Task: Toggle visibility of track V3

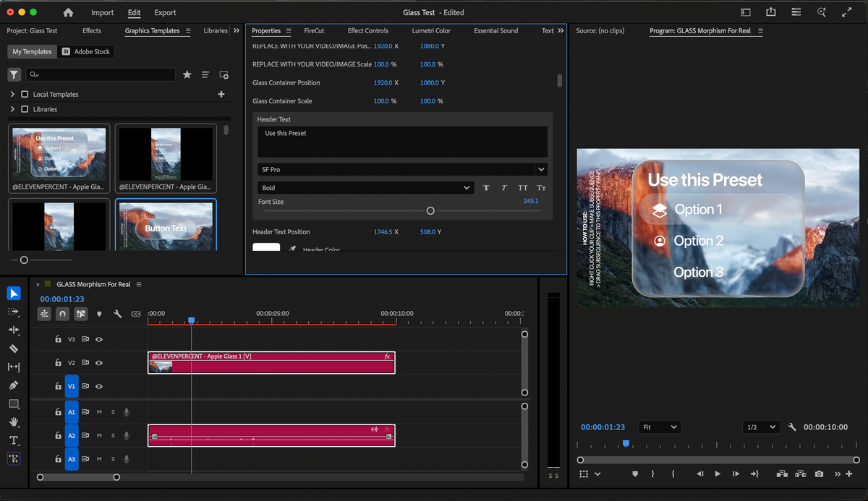Action: click(x=99, y=339)
